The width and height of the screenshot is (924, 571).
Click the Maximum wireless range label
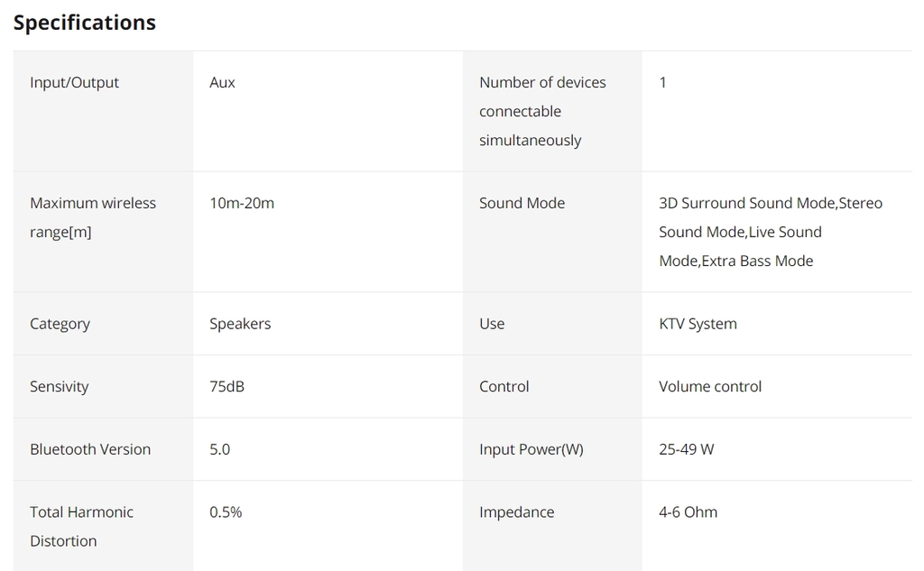92,217
